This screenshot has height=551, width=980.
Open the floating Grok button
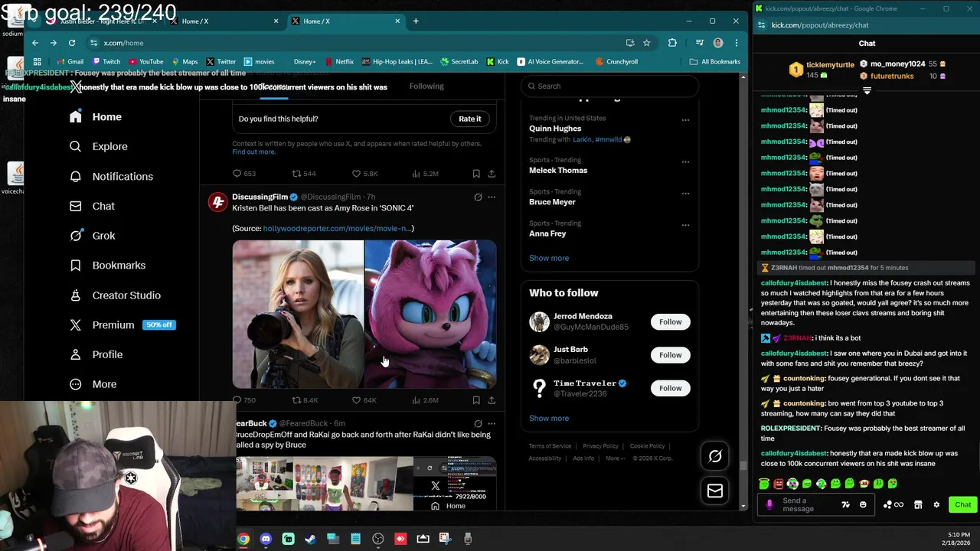(x=715, y=456)
